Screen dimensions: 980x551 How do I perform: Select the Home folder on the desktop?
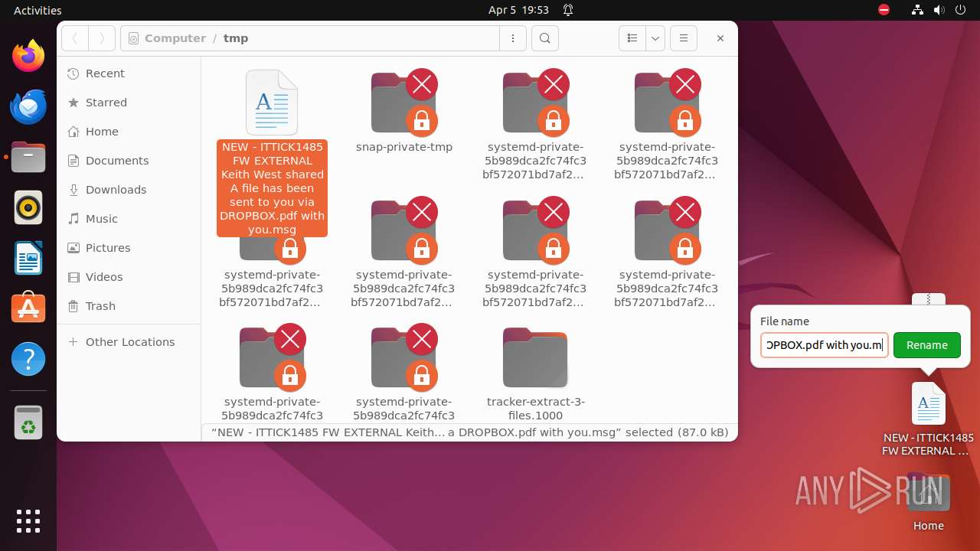click(x=928, y=502)
